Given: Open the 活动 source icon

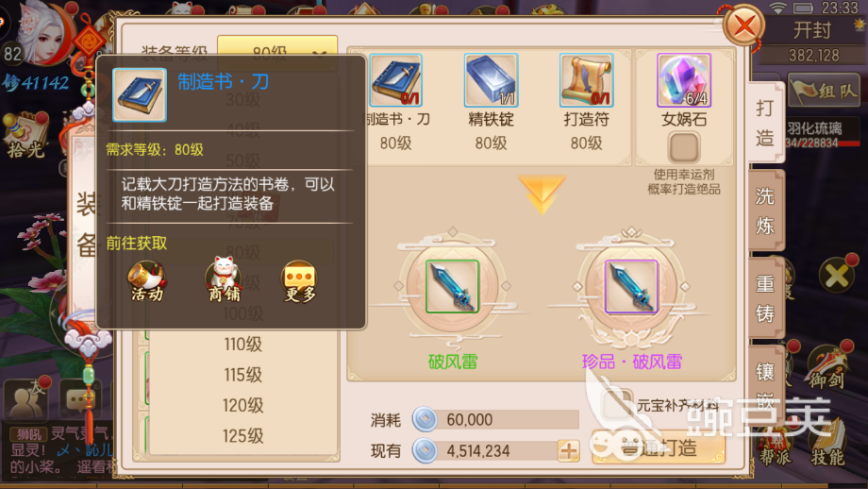Looking at the screenshot, I should tap(146, 281).
